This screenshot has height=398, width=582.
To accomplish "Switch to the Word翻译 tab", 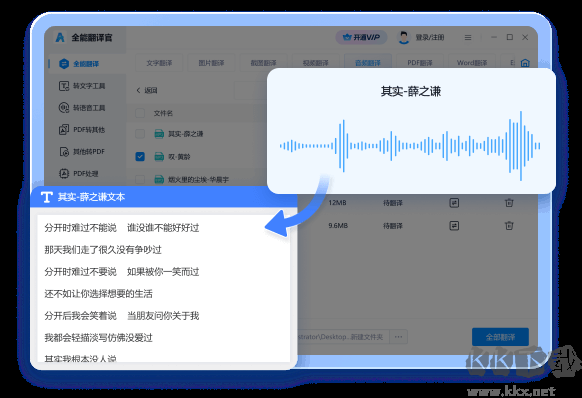I will pyautogui.click(x=472, y=63).
